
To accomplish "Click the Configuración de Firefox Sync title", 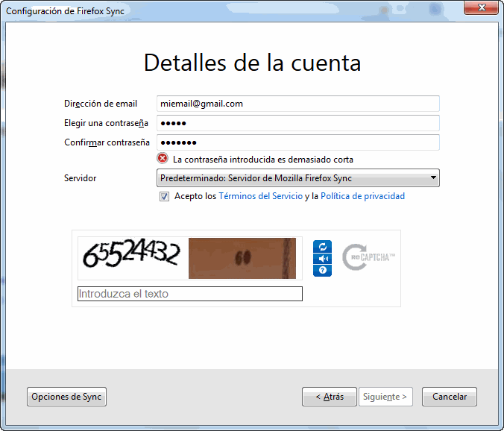I will coord(65,11).
